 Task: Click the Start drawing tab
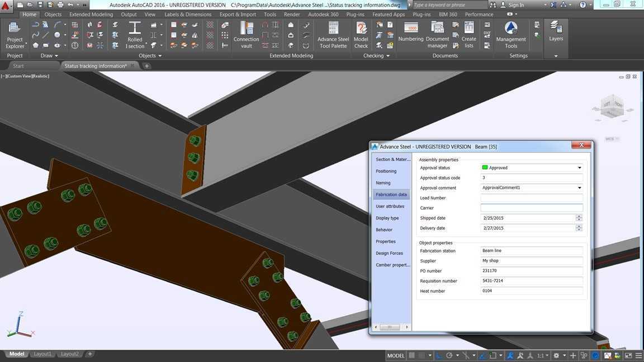click(18, 66)
